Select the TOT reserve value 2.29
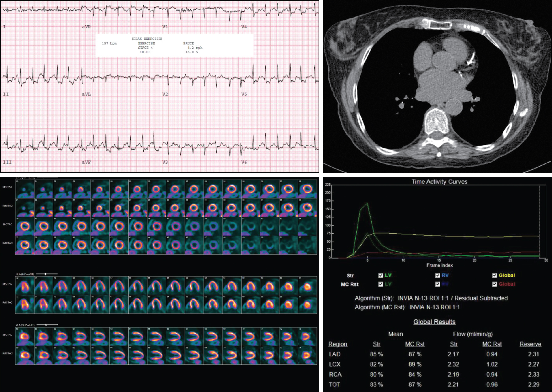The width and height of the screenshot is (552, 392). click(533, 384)
